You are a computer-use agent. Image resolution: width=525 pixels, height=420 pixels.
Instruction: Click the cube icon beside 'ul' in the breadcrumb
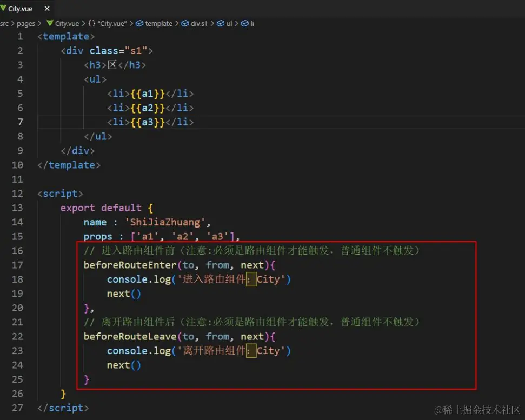(x=221, y=23)
